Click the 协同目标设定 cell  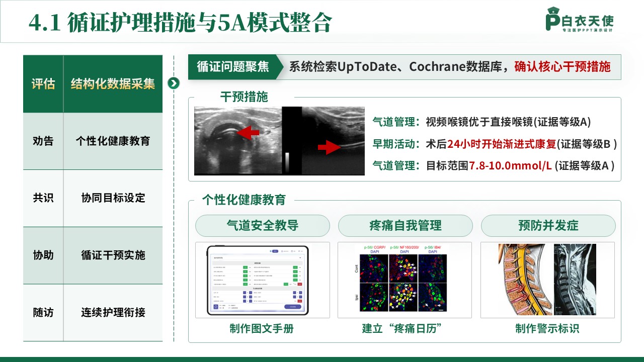pos(113,198)
